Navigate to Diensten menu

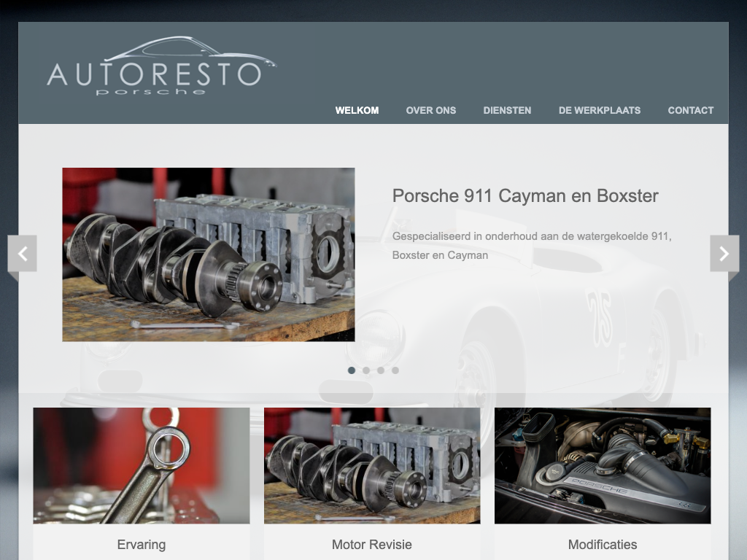pos(507,110)
